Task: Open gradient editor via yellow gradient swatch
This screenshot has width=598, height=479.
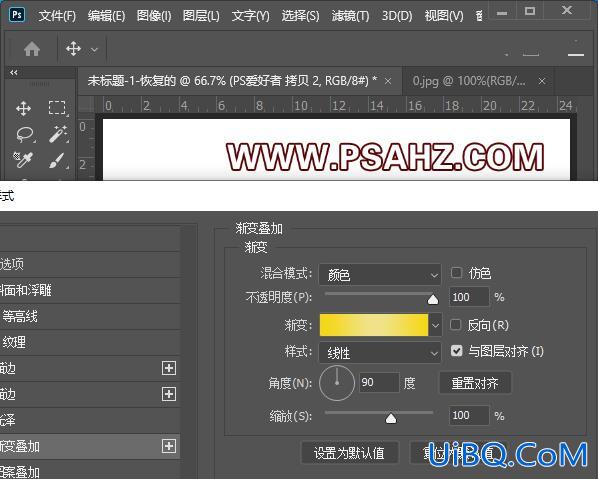Action: (374, 325)
